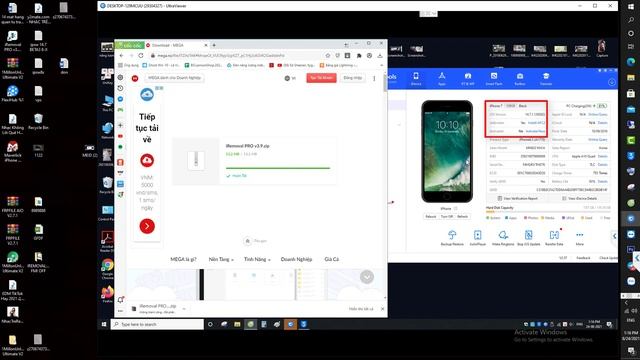Image resolution: width=640 pixels, height=360 pixels.
Task: Click the green download progress bar
Action: [278, 168]
